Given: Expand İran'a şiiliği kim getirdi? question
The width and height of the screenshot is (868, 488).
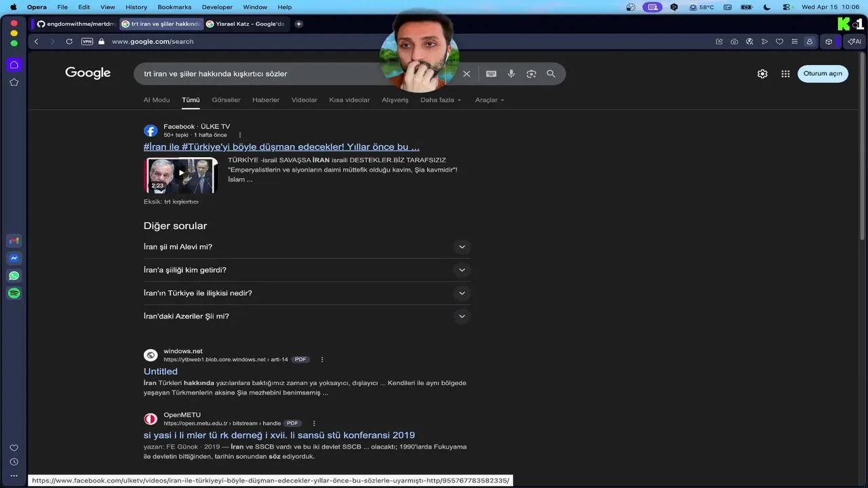Looking at the screenshot, I should point(307,270).
